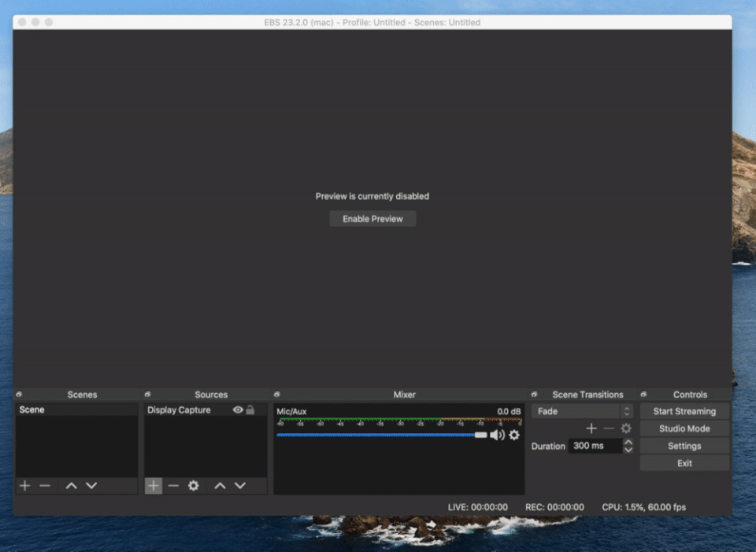Image resolution: width=756 pixels, height=552 pixels.
Task: Move source down with arrow
Action: (x=240, y=486)
